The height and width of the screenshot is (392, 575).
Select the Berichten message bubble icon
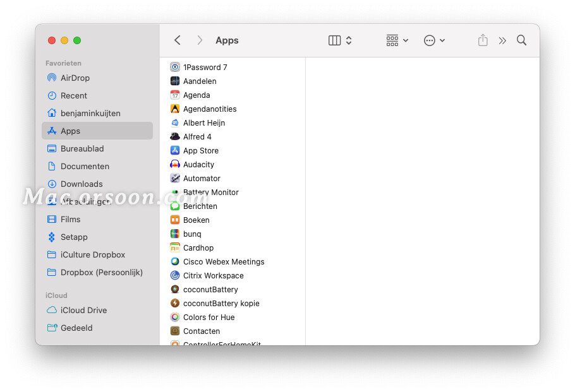(175, 206)
